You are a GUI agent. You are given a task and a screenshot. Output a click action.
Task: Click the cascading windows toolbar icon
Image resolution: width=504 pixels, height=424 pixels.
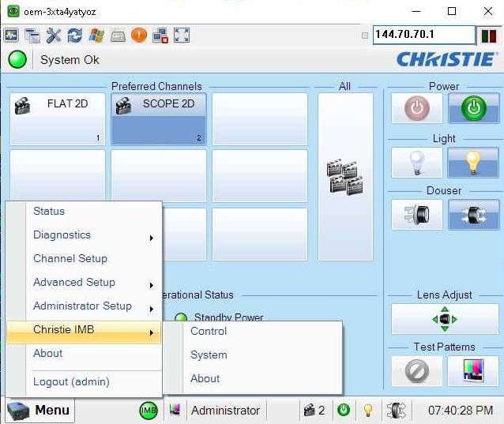pos(32,35)
